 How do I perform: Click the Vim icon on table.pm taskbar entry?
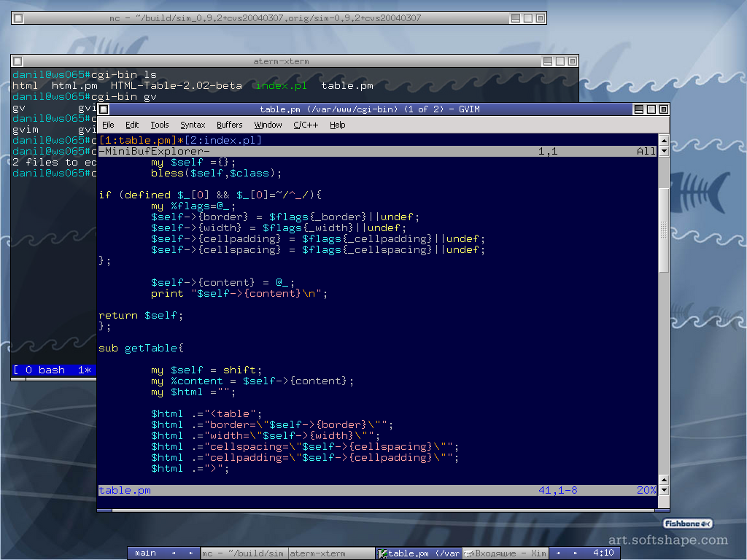(382, 553)
